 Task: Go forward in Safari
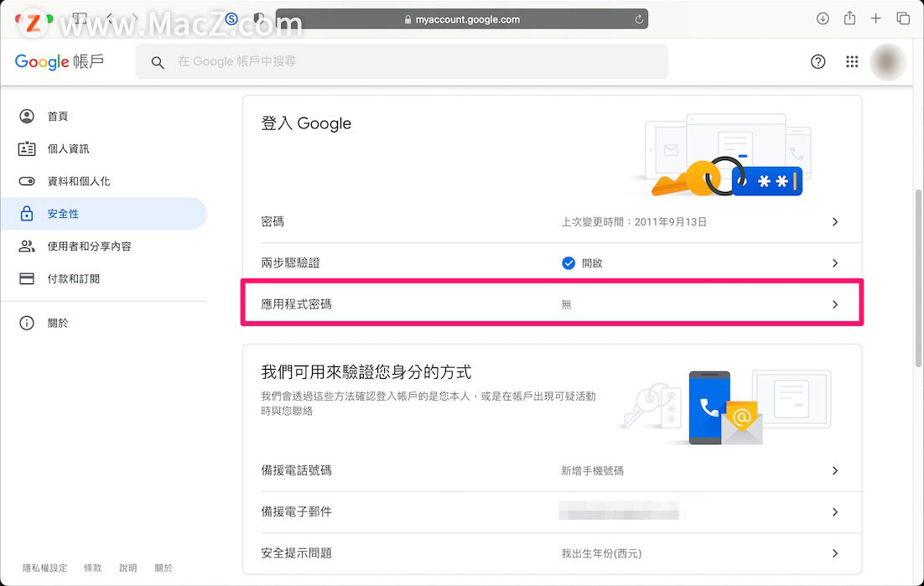point(134,18)
